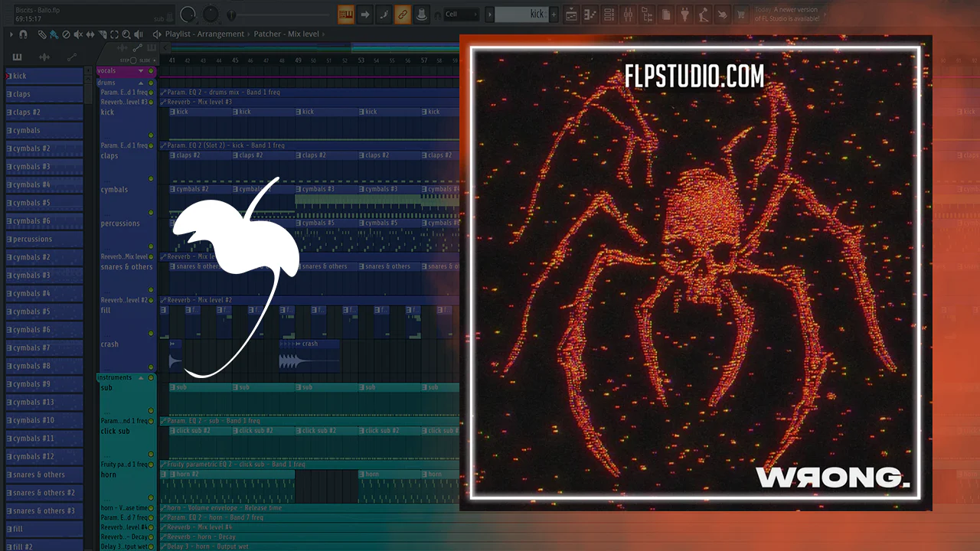
Task: Toggle the Playlist snap magnet icon
Action: click(23, 34)
